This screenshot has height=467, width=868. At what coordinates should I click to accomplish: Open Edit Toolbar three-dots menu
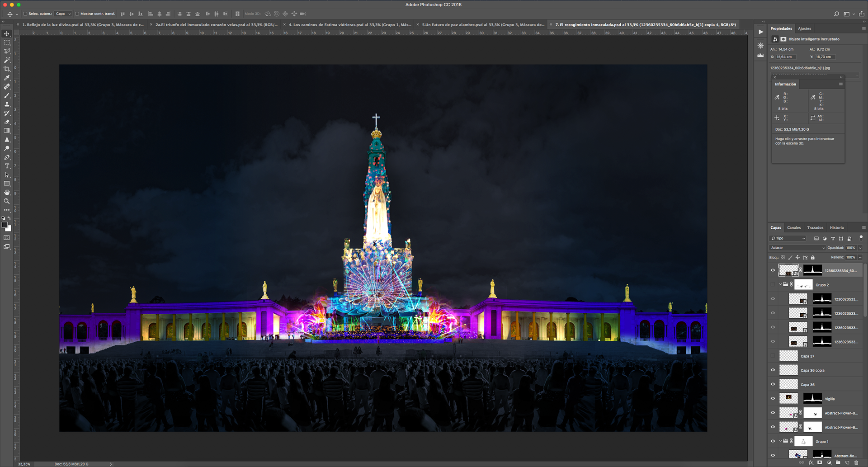pyautogui.click(x=7, y=210)
